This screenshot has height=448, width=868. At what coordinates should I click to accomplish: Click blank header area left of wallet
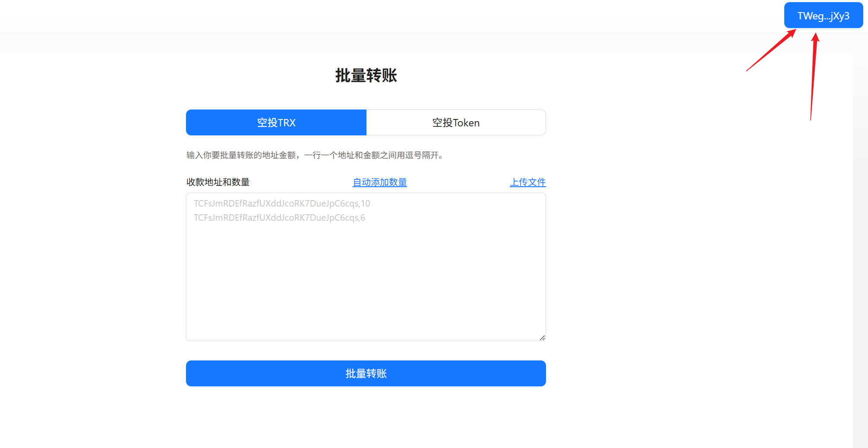[388, 16]
